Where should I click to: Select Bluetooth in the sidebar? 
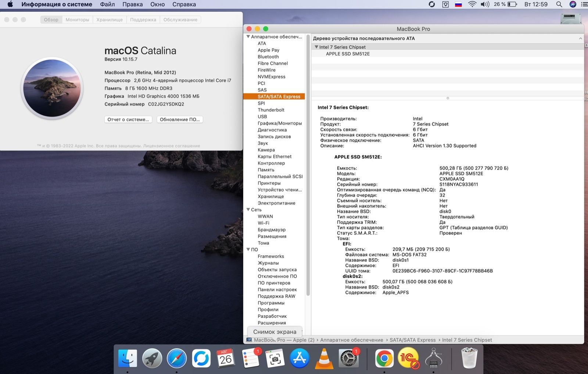coord(268,57)
